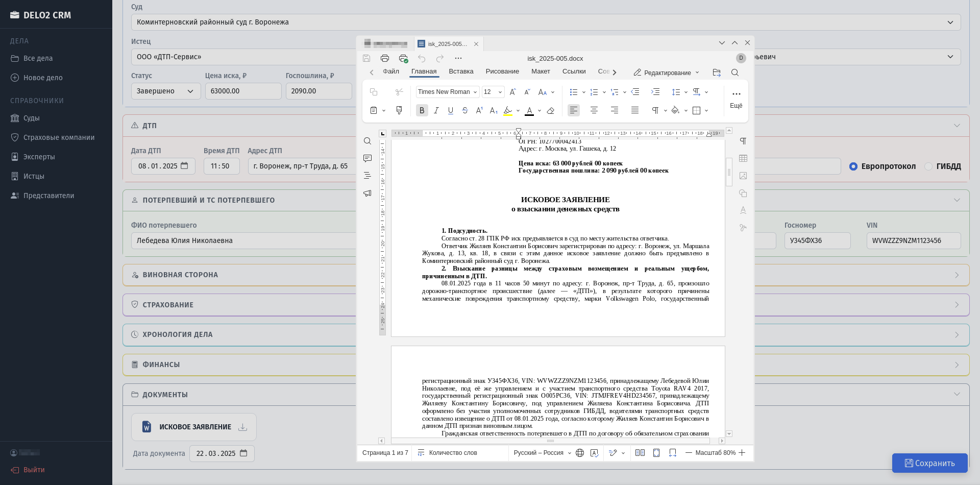
Task: Open the paragraph settings icon in right sidebar
Action: [x=743, y=141]
